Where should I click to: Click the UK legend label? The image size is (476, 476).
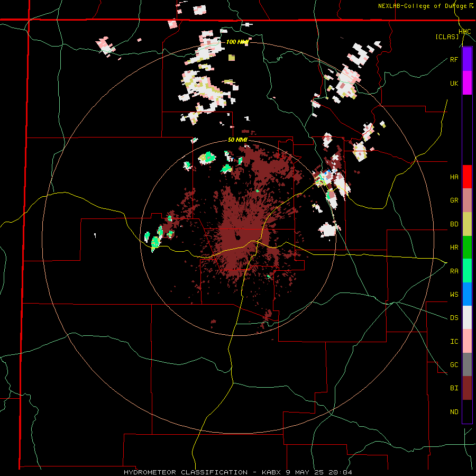coord(454,83)
